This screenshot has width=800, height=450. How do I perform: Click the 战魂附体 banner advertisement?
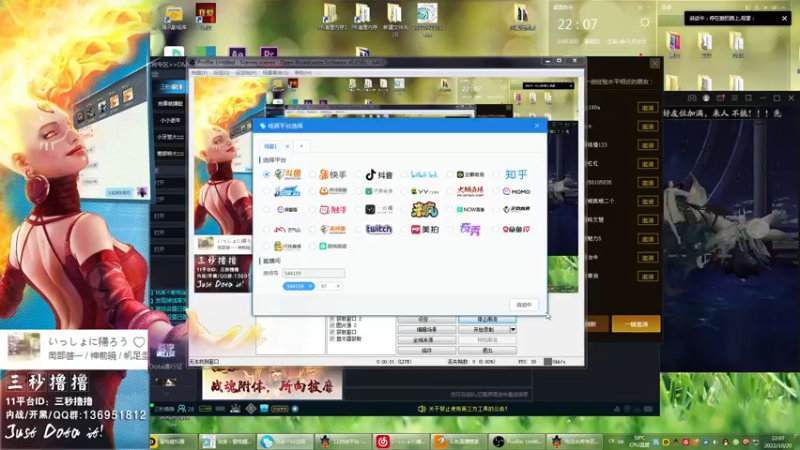[272, 385]
